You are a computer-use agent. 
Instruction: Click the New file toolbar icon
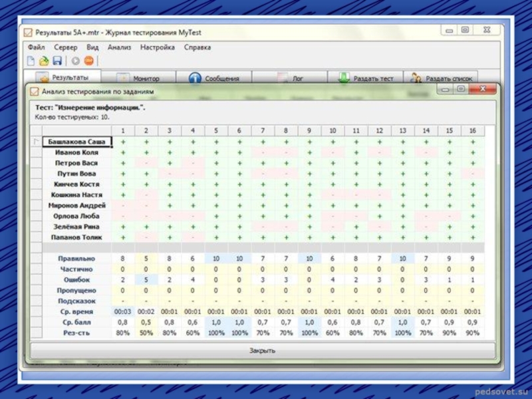(31, 61)
